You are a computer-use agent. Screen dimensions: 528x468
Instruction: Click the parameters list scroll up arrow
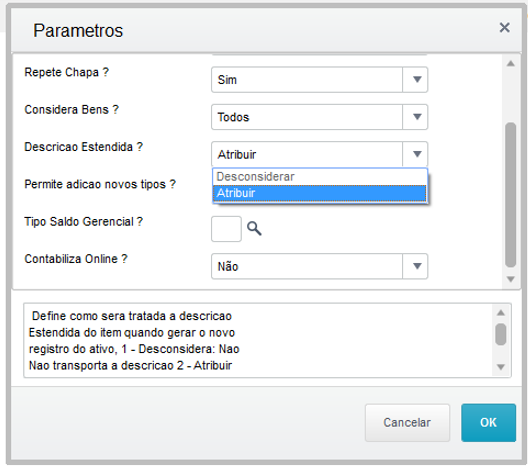point(510,63)
